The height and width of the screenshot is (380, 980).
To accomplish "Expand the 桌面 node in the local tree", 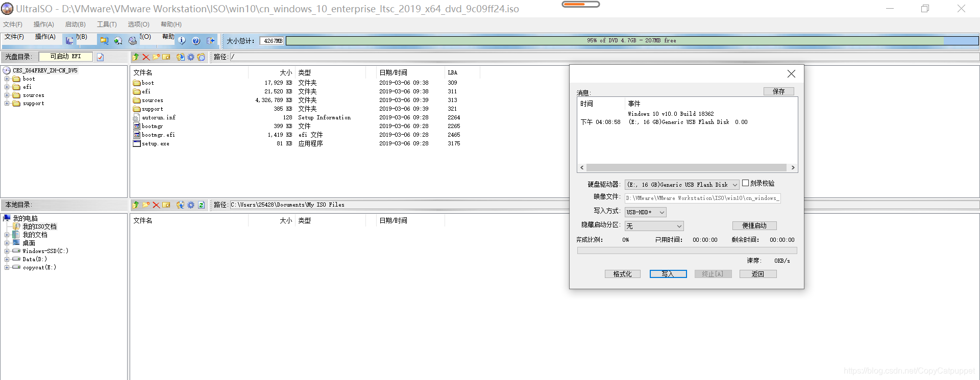I will point(7,243).
